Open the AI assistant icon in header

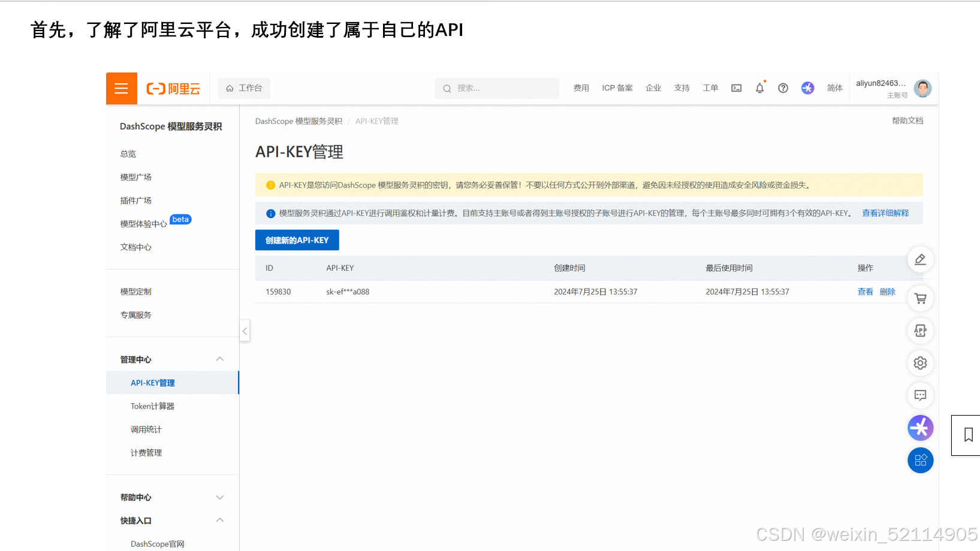tap(808, 88)
